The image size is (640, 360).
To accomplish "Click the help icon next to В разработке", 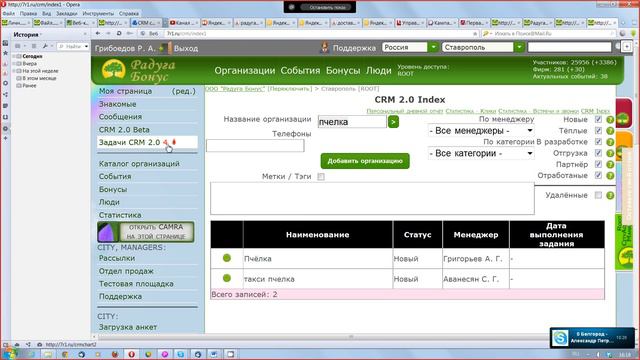I will 610,142.
